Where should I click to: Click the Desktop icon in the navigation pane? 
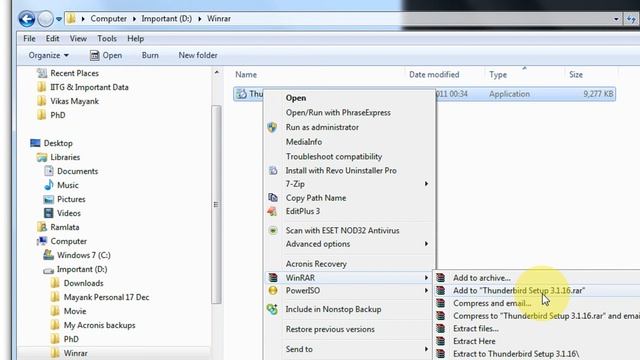tap(36, 143)
